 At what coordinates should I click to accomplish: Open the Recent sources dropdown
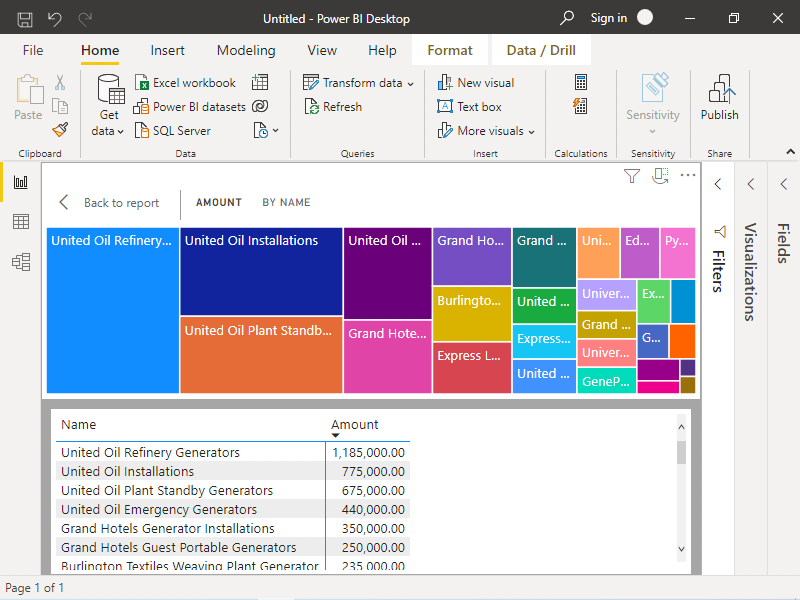[276, 131]
